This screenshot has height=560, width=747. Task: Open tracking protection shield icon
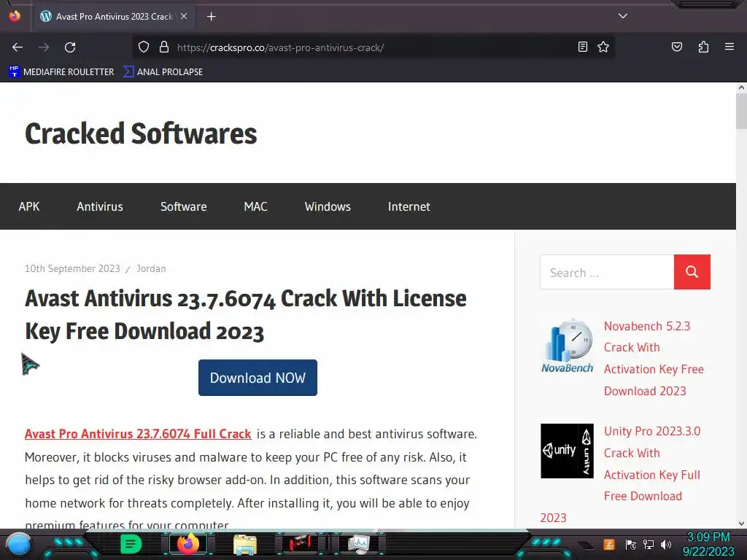pyautogui.click(x=144, y=47)
